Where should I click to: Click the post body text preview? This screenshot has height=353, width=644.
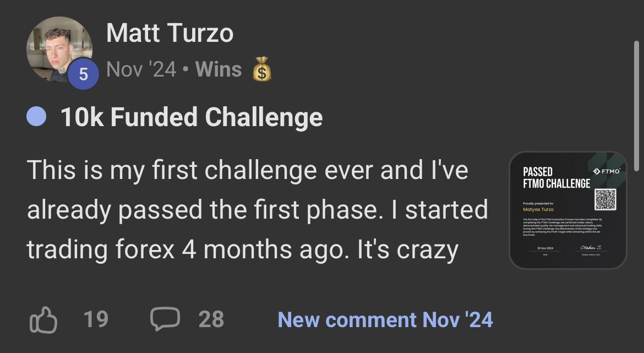[257, 210]
